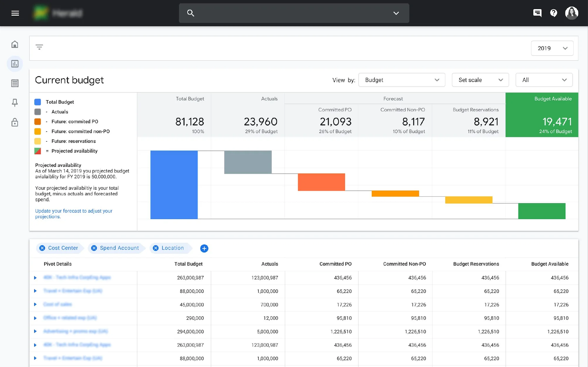Open the messages chat icon
The image size is (588, 367).
[537, 13]
